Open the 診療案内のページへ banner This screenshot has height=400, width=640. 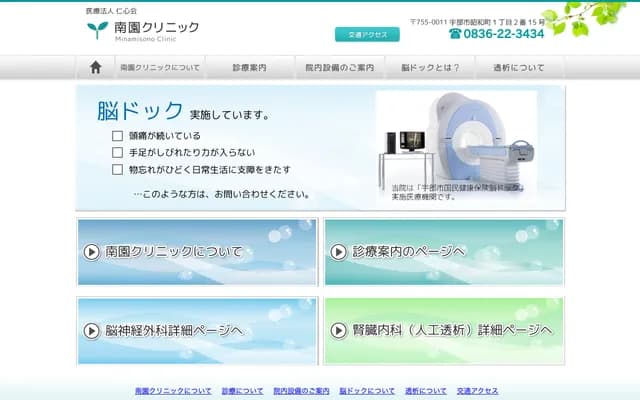pyautogui.click(x=444, y=252)
